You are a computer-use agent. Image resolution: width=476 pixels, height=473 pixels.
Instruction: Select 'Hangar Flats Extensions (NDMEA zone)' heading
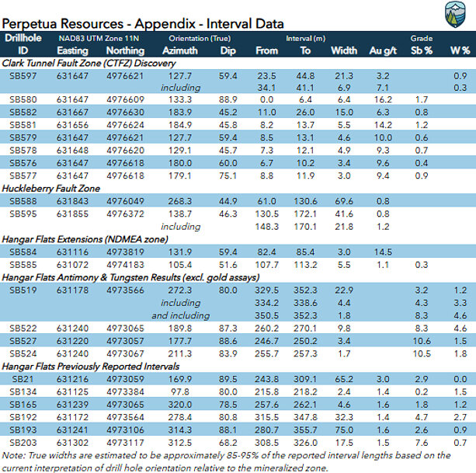click(x=85, y=239)
